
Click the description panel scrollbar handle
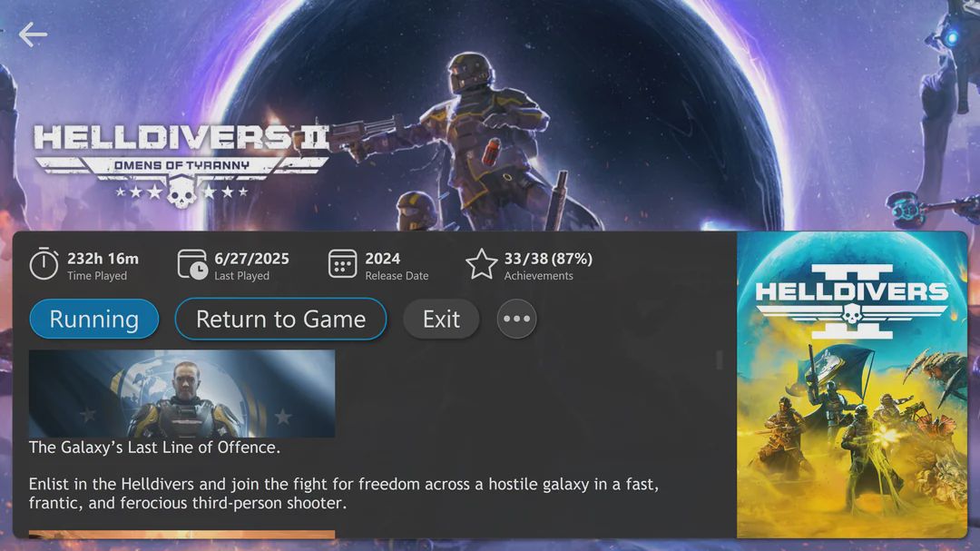pos(720,359)
